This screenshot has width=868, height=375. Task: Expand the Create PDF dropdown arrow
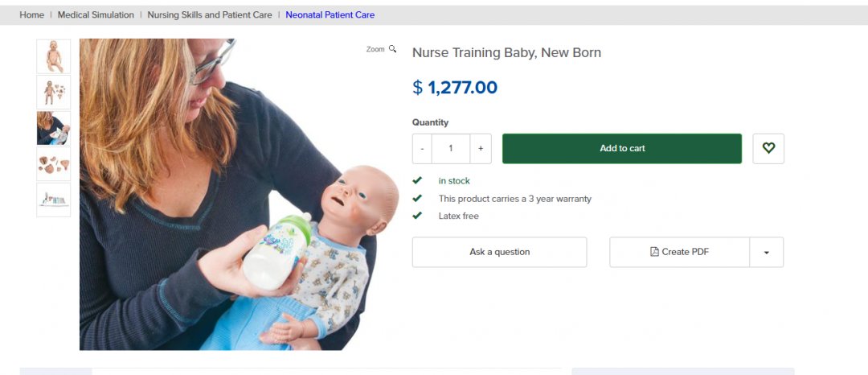pos(766,252)
